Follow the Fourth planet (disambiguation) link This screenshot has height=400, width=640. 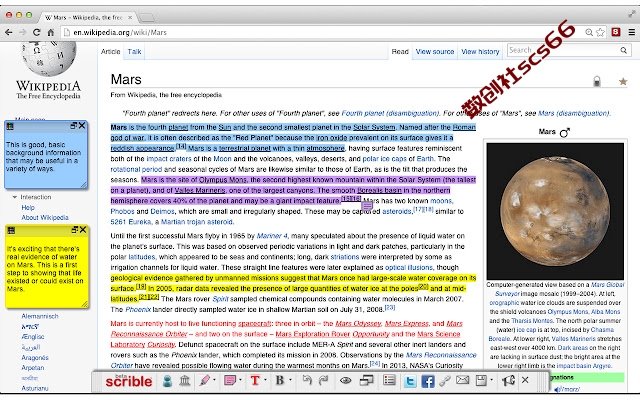click(x=390, y=113)
